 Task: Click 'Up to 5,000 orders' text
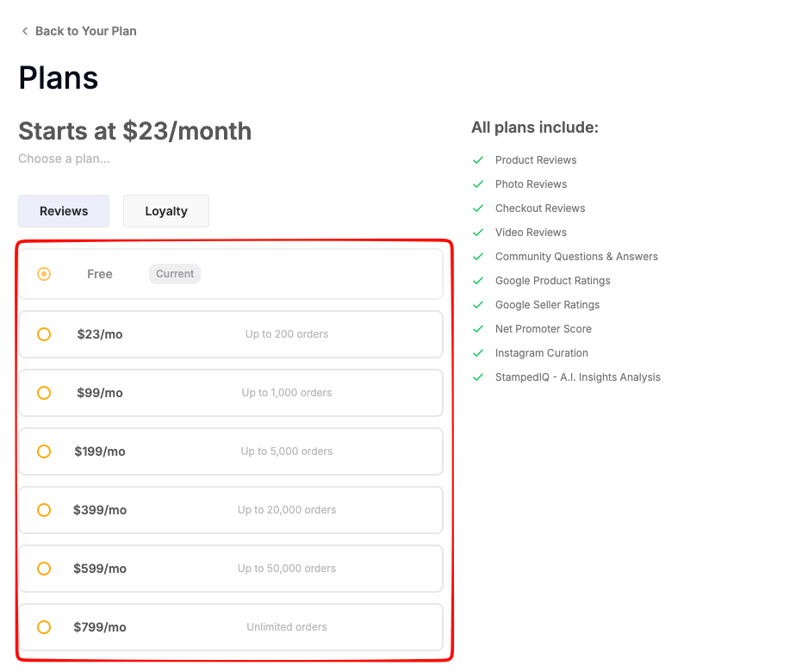(287, 451)
